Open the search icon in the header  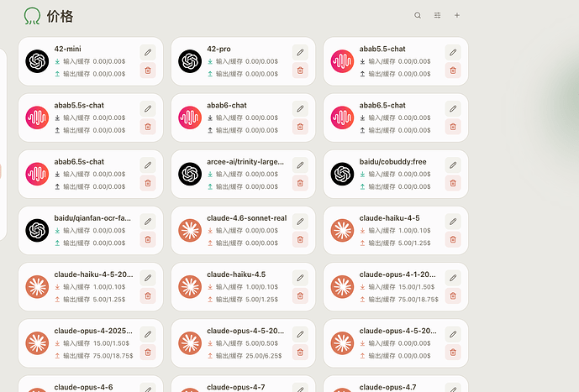[x=418, y=15]
